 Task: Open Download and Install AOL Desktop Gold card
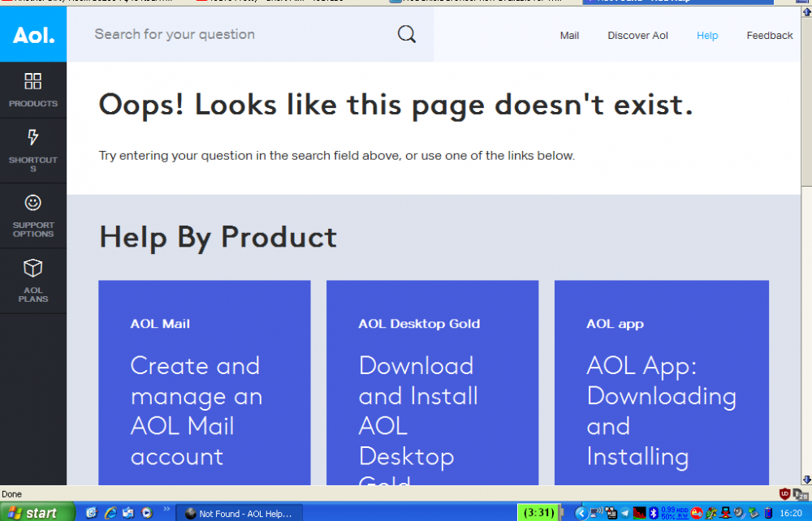pyautogui.click(x=432, y=383)
